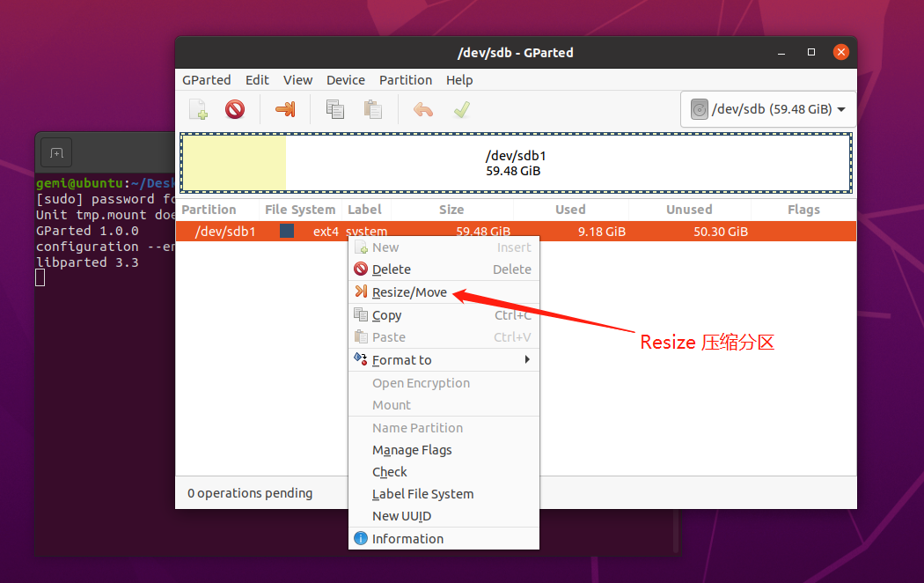Click the GParted 1.0.0 line in the terminal
The width and height of the screenshot is (924, 583).
pyautogui.click(x=87, y=231)
